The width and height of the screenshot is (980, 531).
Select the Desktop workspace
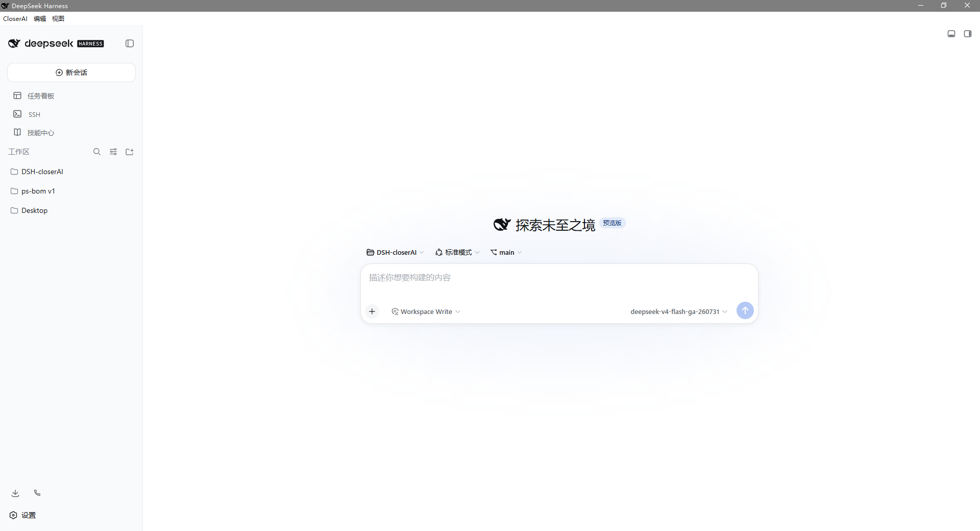71,210
